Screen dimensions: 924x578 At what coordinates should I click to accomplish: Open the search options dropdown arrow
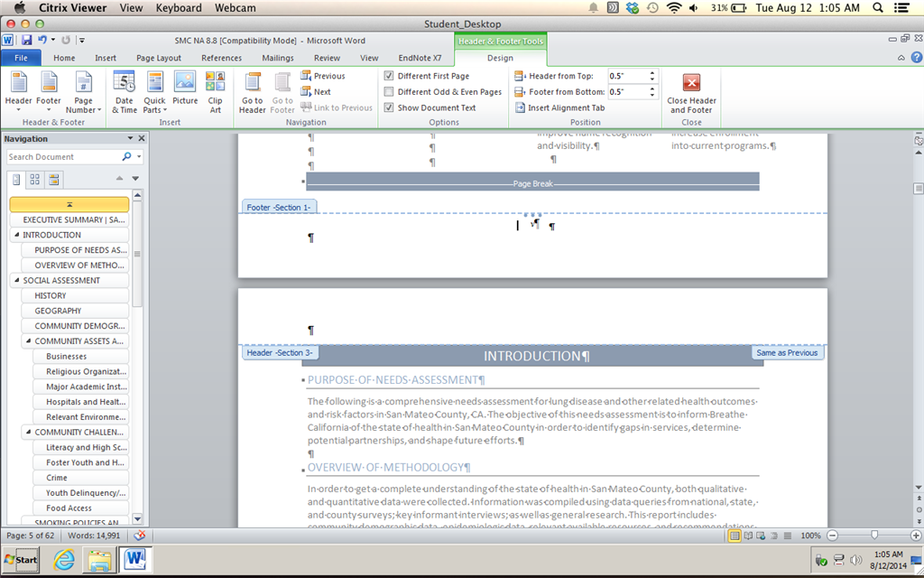(x=139, y=157)
